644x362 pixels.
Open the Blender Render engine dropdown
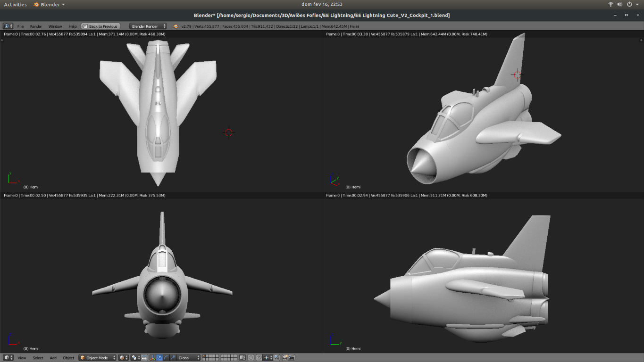click(x=148, y=26)
